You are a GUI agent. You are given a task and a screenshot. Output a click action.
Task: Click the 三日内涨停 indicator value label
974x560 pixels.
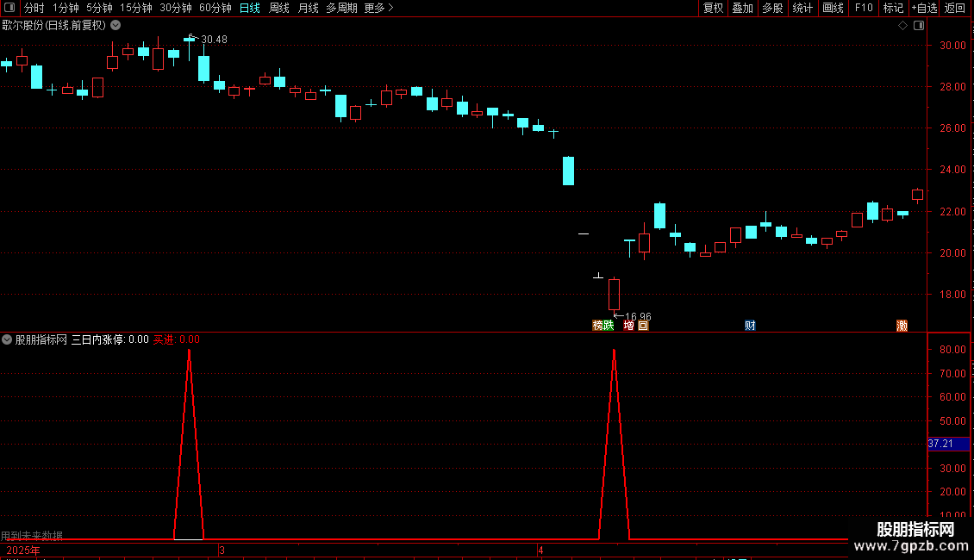coord(110,339)
